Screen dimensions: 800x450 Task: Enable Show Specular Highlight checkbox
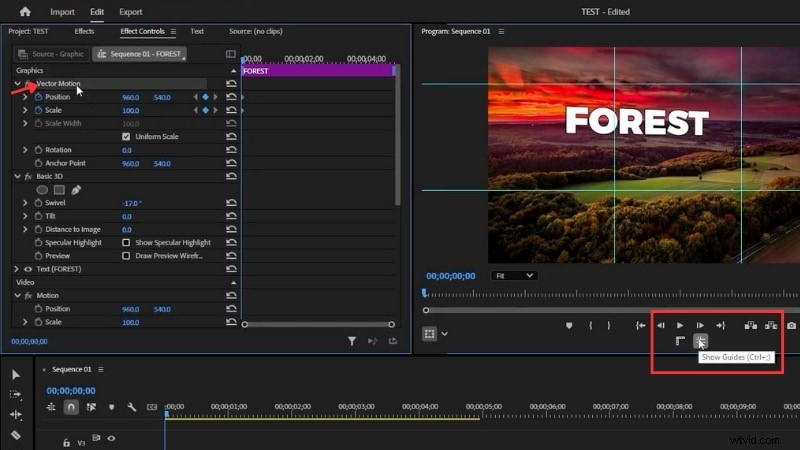tap(126, 242)
